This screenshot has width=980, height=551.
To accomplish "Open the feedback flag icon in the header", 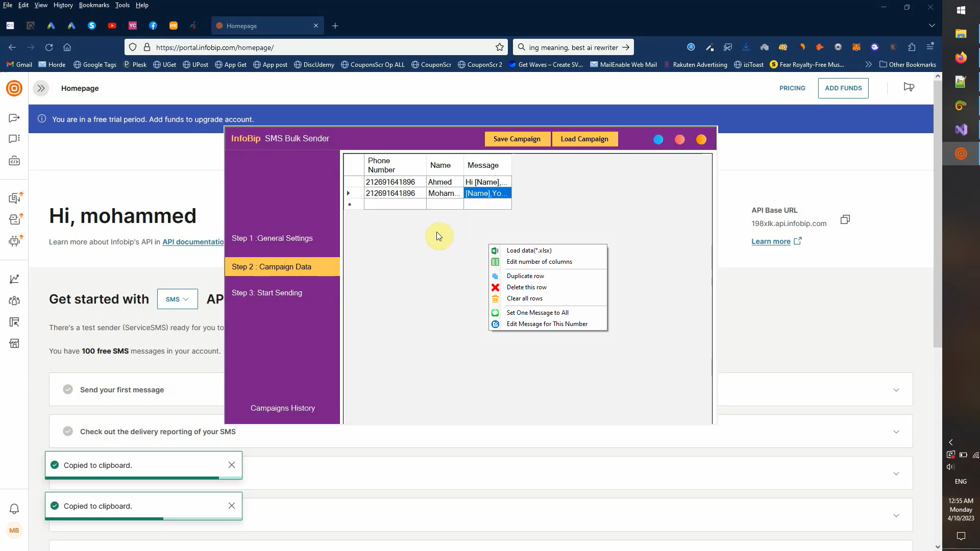I will pos(909,87).
